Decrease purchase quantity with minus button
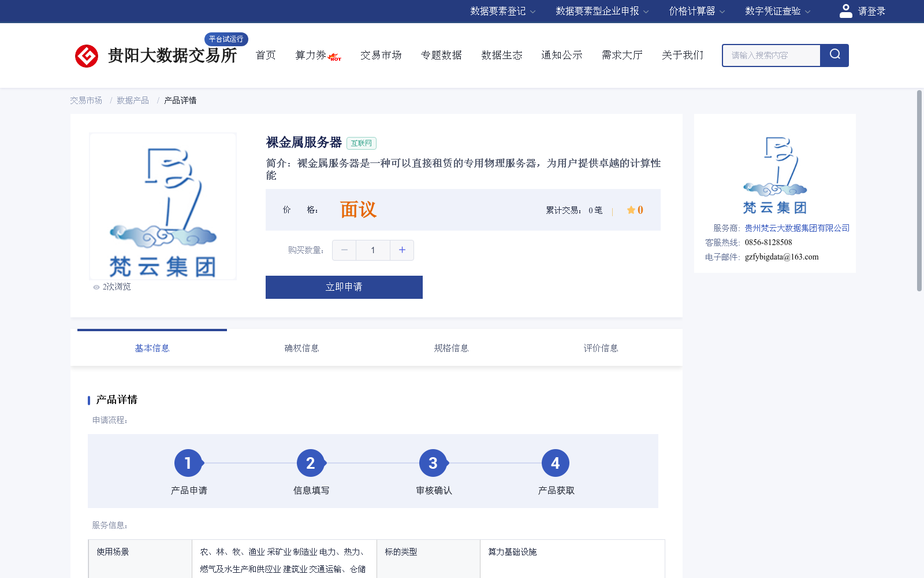Image resolution: width=924 pixels, height=578 pixels. (x=344, y=250)
